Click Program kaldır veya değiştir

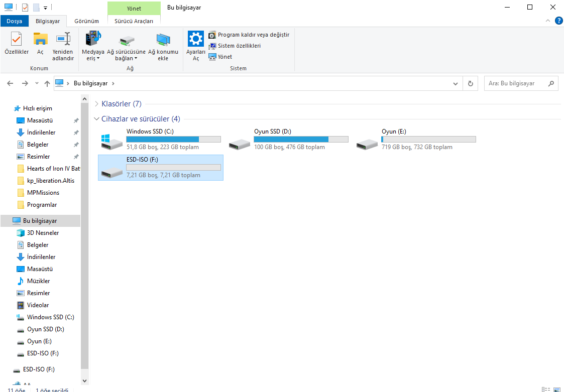pyautogui.click(x=249, y=35)
